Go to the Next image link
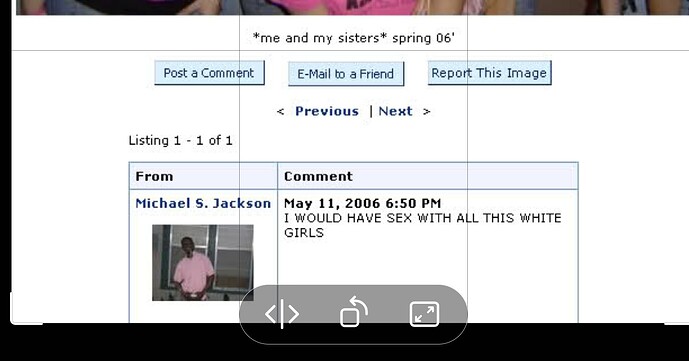Screen dimensions: 689x361 click(x=395, y=111)
